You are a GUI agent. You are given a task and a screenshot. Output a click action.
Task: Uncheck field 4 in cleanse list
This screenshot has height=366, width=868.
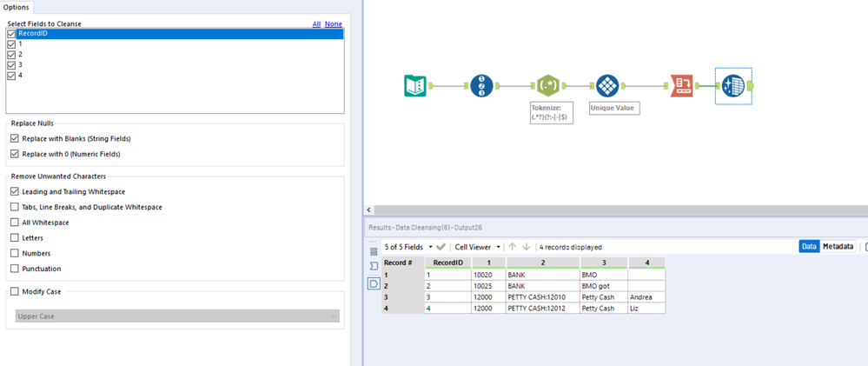click(11, 76)
